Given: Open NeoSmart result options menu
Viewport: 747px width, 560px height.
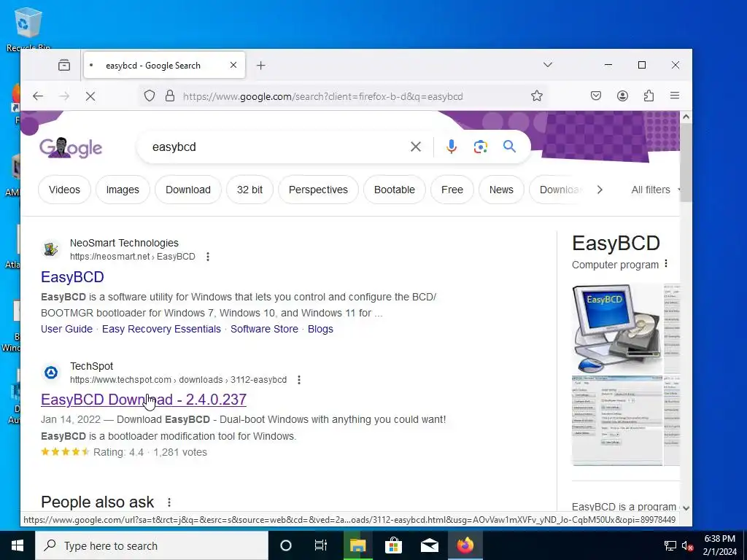Looking at the screenshot, I should click(x=208, y=257).
